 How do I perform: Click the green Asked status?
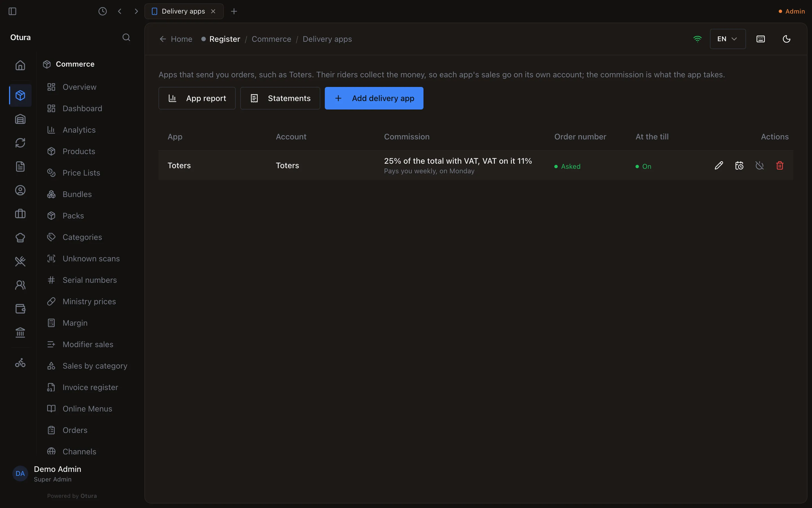pos(567,166)
